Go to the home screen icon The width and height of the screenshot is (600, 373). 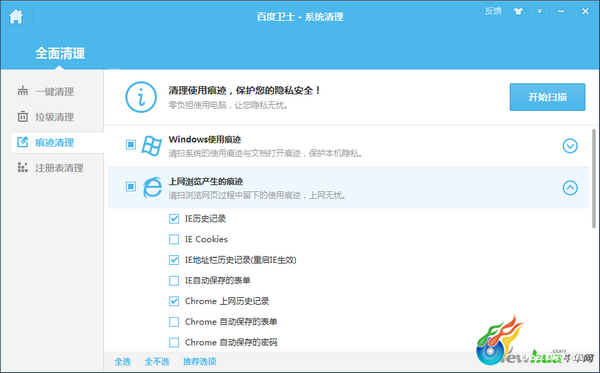[16, 16]
